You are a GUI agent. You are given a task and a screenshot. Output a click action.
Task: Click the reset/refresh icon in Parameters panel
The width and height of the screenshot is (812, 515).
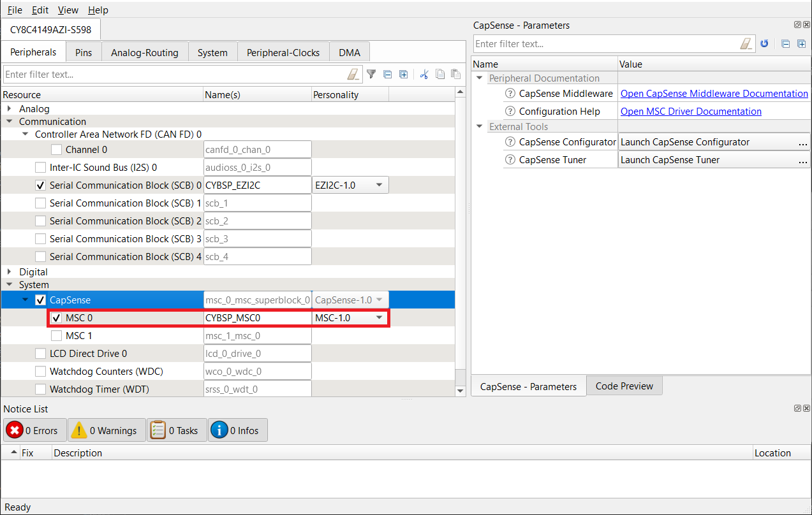point(764,44)
